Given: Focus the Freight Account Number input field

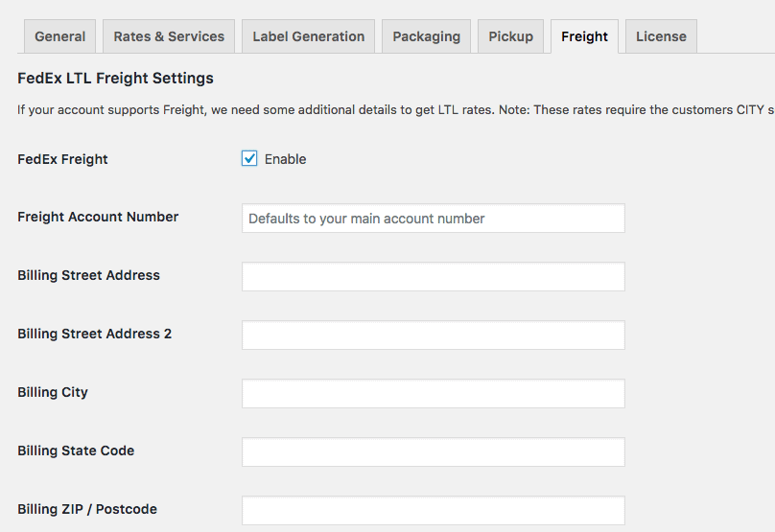Looking at the screenshot, I should coord(433,218).
